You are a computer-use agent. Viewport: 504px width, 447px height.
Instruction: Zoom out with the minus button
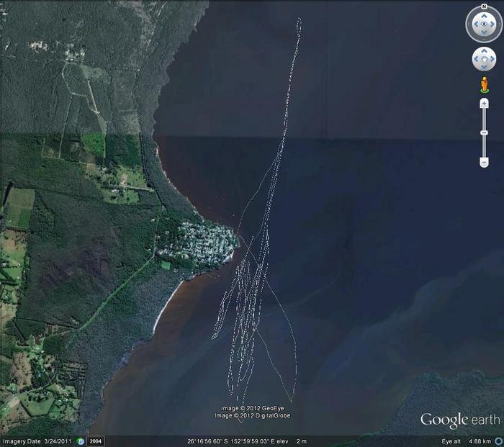coord(485,162)
